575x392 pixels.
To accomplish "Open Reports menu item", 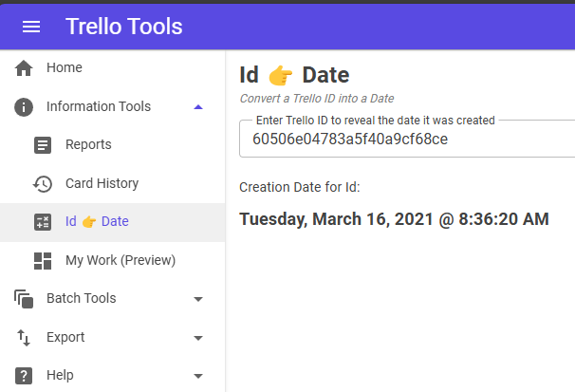I will tap(88, 145).
